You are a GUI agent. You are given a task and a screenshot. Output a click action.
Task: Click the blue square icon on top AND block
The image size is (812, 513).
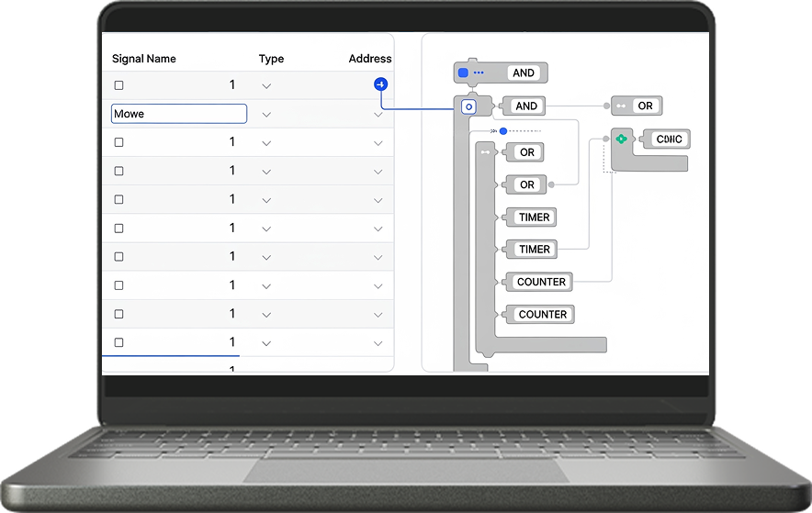[x=463, y=72]
